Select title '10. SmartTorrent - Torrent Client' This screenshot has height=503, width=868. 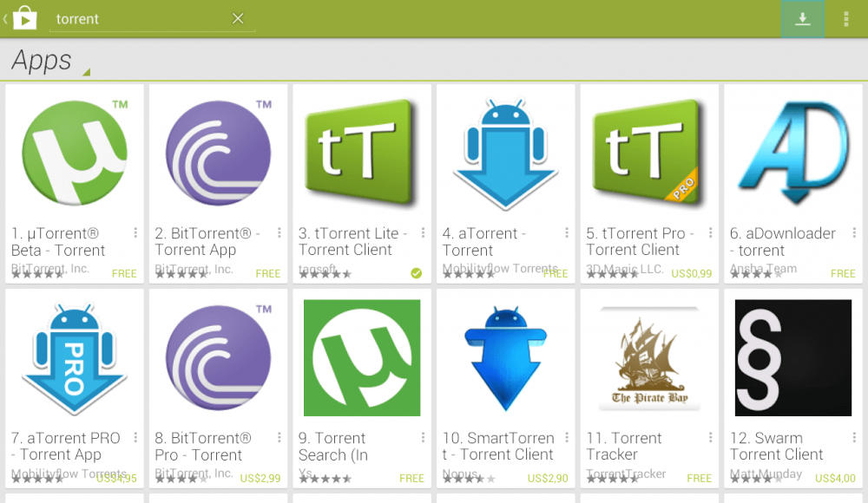click(x=498, y=447)
